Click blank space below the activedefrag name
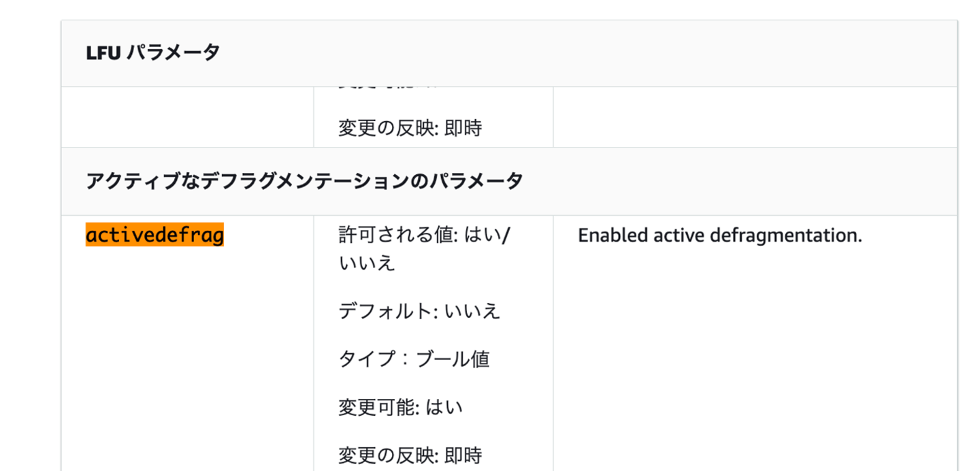Viewport: 980px width, 471px height. (x=187, y=354)
